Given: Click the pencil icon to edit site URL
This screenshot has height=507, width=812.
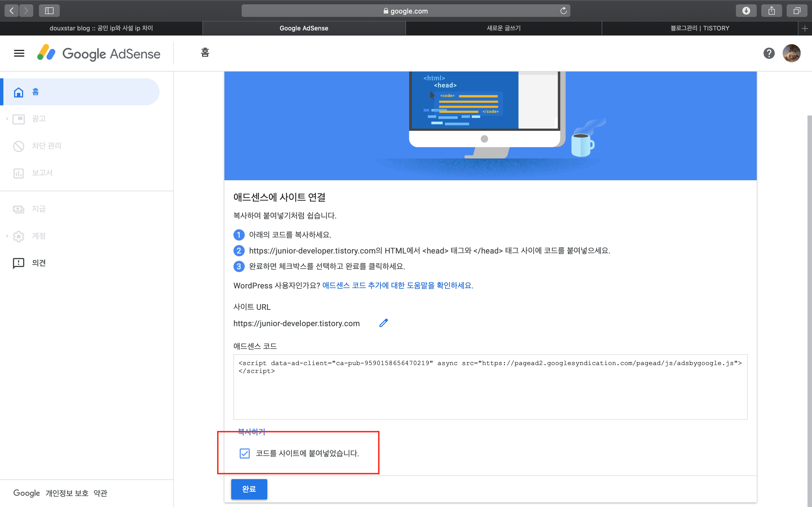Looking at the screenshot, I should [383, 323].
